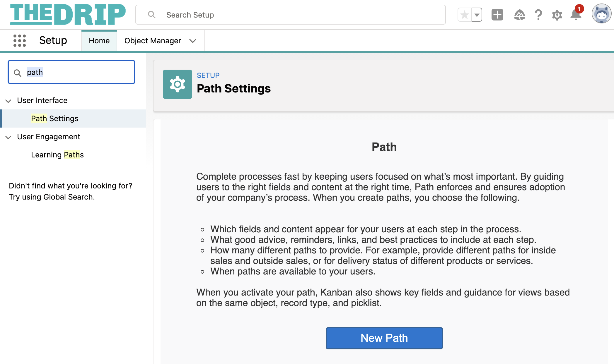Click THEDRIP logo

68,14
